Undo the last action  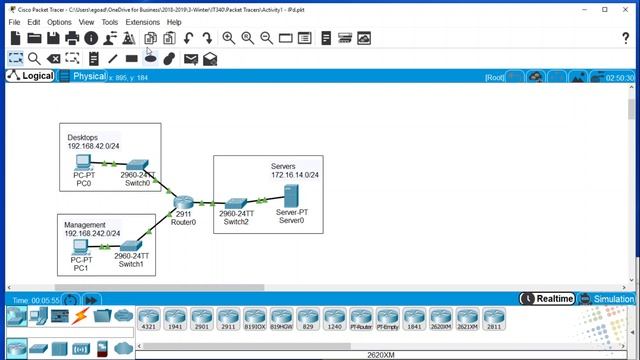coord(188,38)
